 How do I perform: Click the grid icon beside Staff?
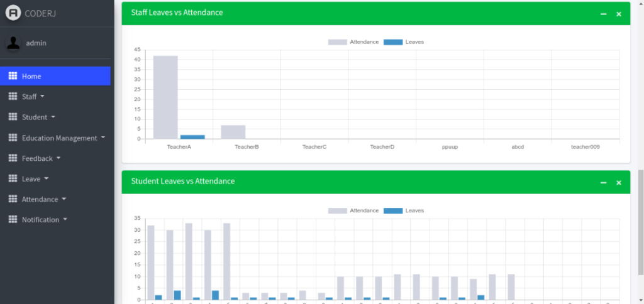coord(13,96)
